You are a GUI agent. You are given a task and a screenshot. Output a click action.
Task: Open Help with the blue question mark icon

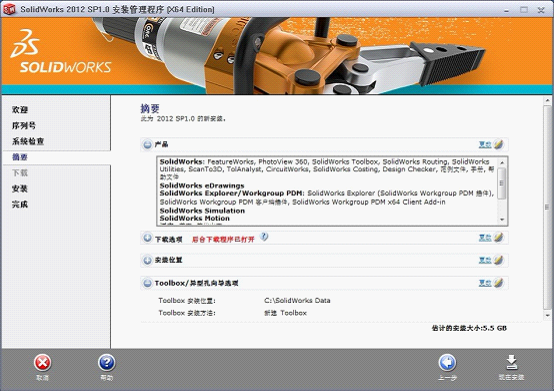[x=107, y=363]
